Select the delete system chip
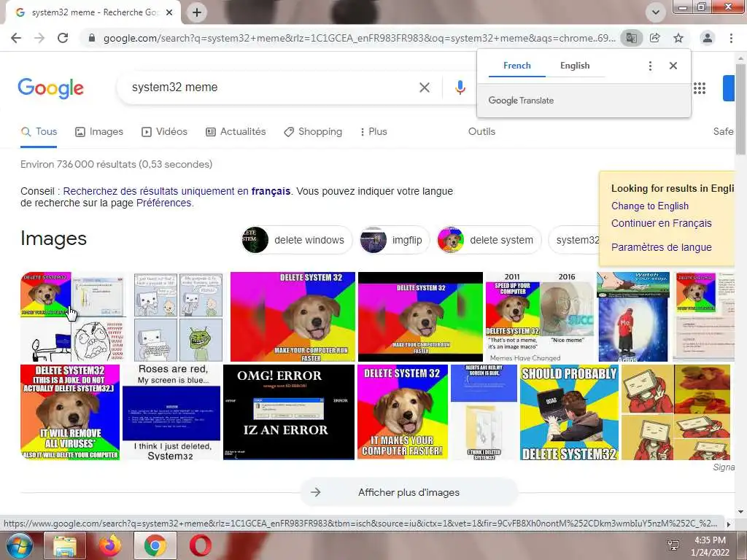747x560 pixels. 489,240
